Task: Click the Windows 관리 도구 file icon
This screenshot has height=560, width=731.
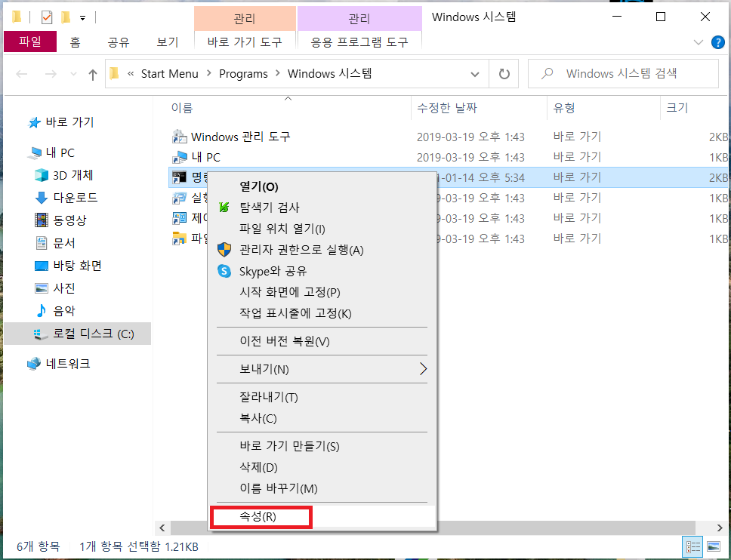Action: [x=180, y=137]
